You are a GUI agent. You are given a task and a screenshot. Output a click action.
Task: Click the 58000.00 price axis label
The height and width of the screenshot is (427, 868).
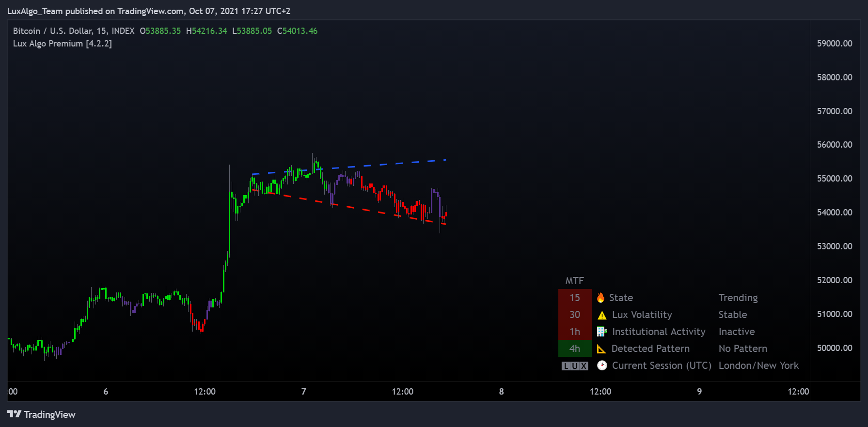(x=835, y=77)
